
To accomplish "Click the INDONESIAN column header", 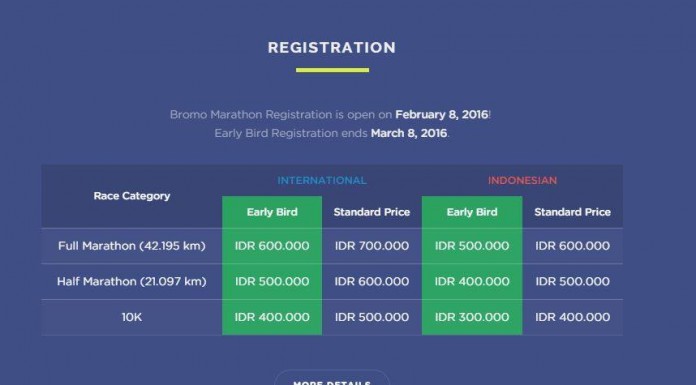I will (522, 180).
